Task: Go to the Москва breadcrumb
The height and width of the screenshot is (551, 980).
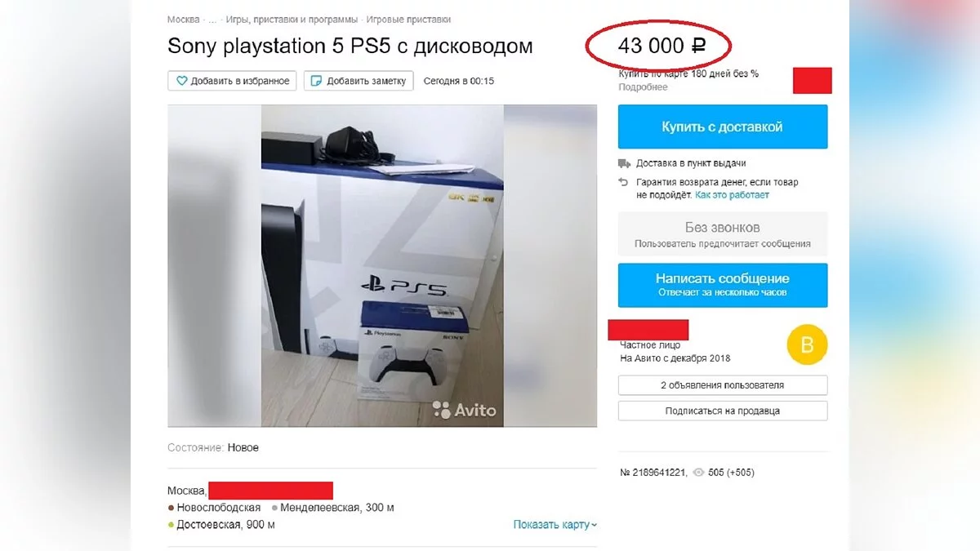Action: tap(184, 19)
